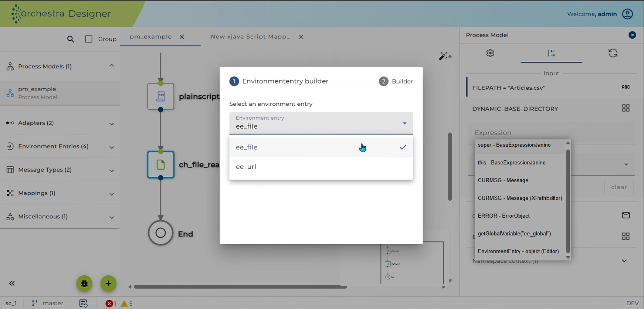Pick this - BaseExpressionJanino suggestion

coord(520,163)
